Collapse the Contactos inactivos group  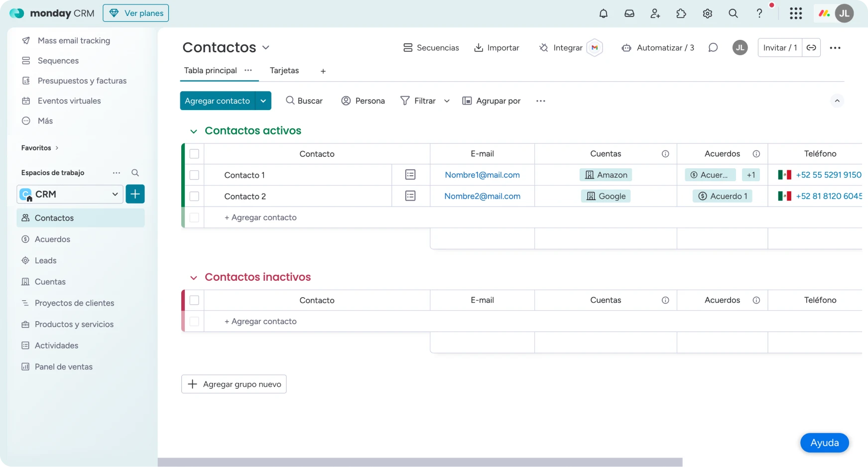pyautogui.click(x=193, y=278)
